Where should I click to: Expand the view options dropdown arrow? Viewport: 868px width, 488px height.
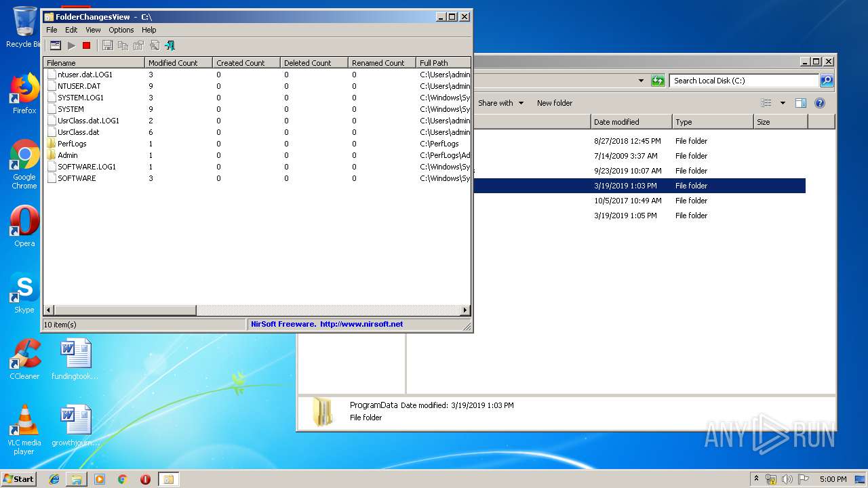point(783,103)
